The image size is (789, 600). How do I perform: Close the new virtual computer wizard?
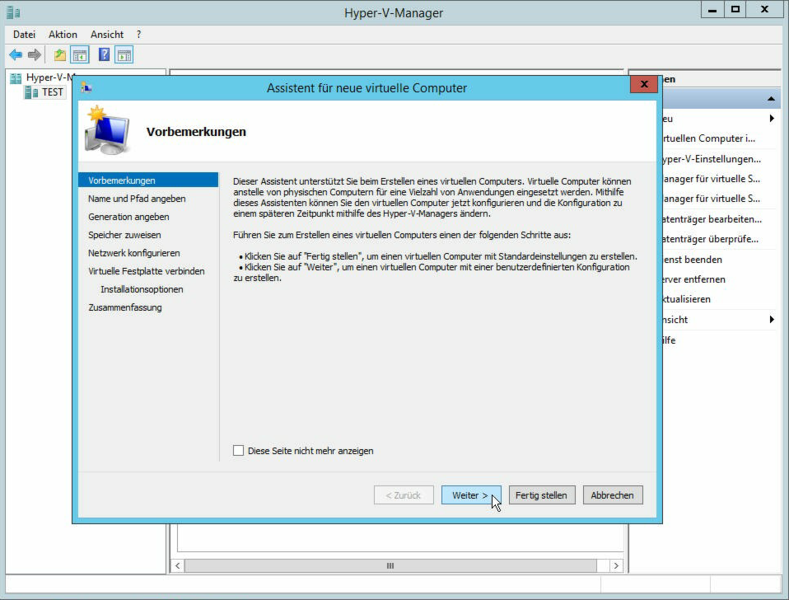pyautogui.click(x=644, y=84)
